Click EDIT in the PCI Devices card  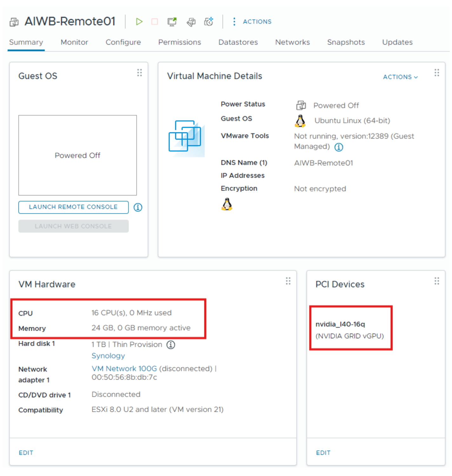[323, 453]
